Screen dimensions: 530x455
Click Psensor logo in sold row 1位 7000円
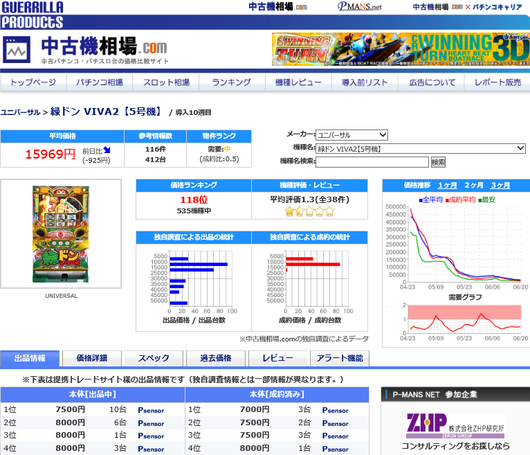pos(335,410)
